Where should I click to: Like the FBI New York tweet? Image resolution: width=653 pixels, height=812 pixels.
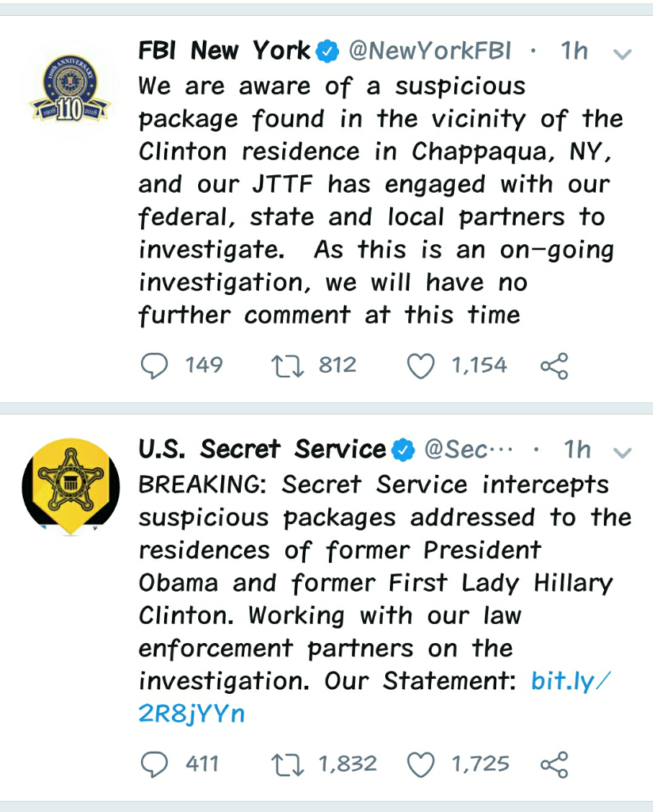click(421, 366)
